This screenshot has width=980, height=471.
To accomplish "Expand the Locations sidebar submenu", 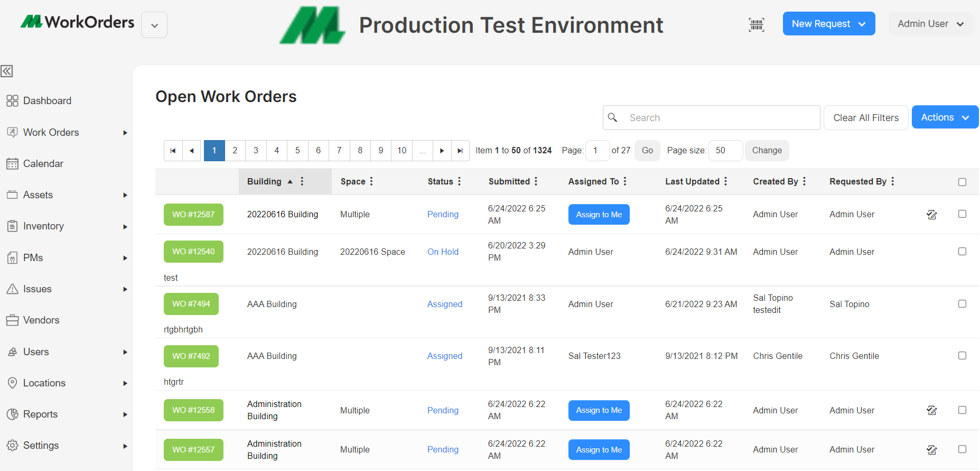I will click(125, 383).
